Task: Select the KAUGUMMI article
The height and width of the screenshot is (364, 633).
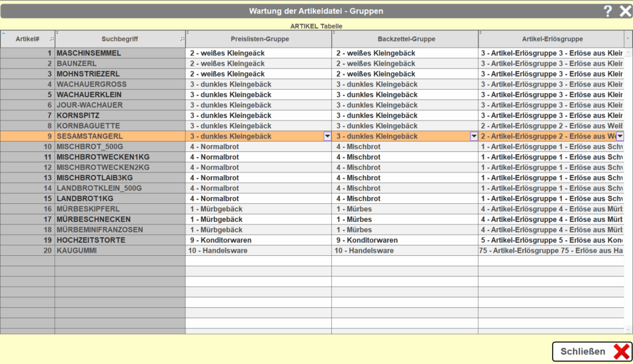Action: [x=121, y=251]
